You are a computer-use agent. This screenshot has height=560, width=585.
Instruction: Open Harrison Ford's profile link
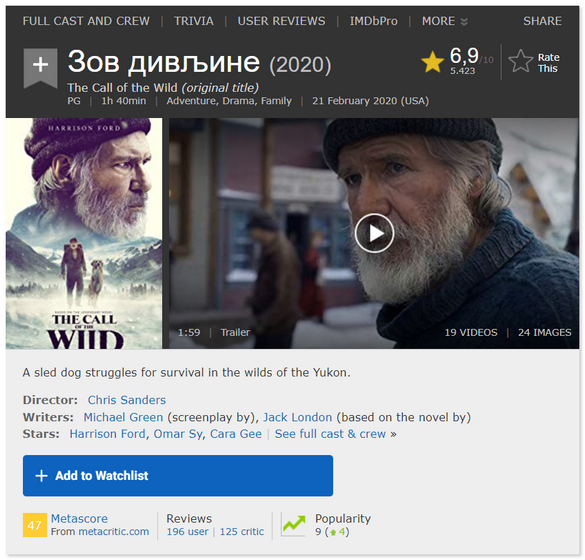(x=107, y=434)
